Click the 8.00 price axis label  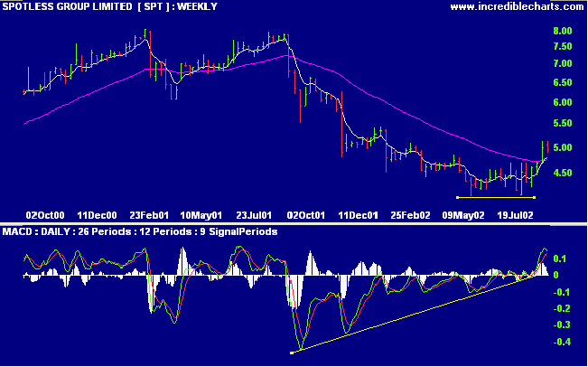pos(563,31)
